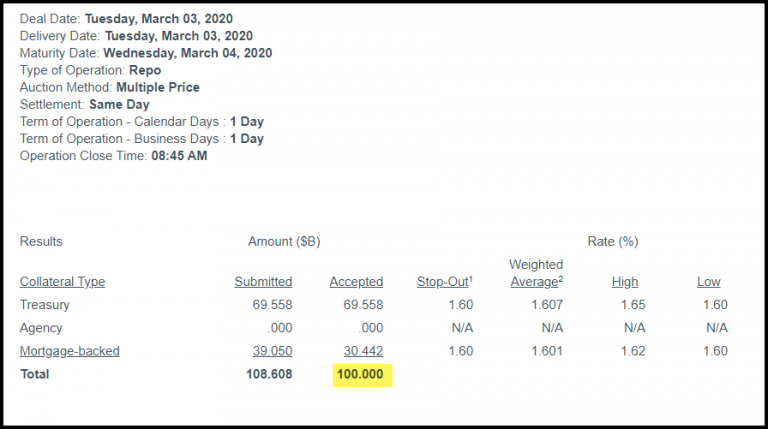Click the Repo operation type value
The height and width of the screenshot is (429, 768).
click(142, 70)
